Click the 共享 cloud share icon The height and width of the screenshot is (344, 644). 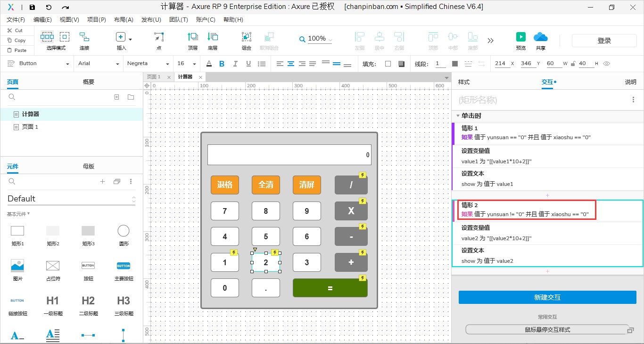[540, 37]
